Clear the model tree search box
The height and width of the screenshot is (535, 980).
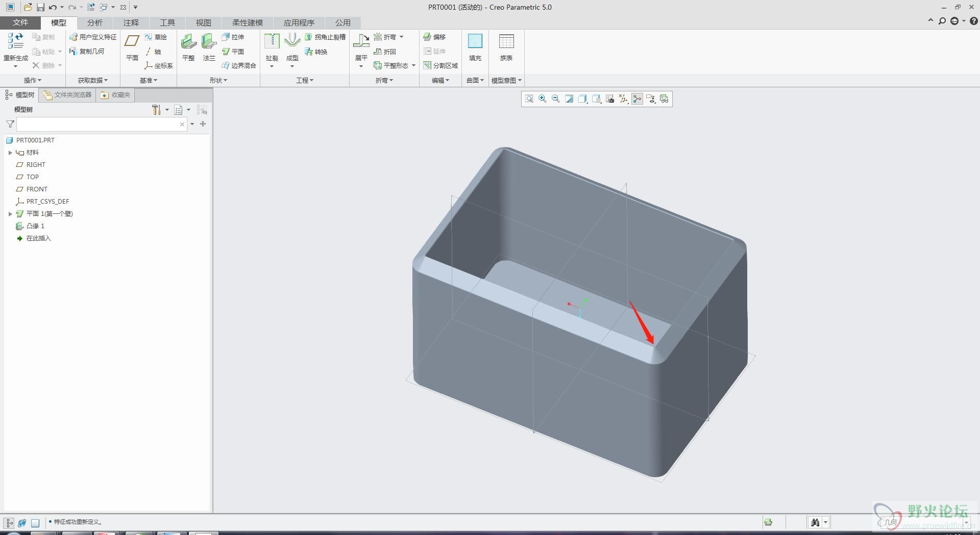[x=182, y=124]
